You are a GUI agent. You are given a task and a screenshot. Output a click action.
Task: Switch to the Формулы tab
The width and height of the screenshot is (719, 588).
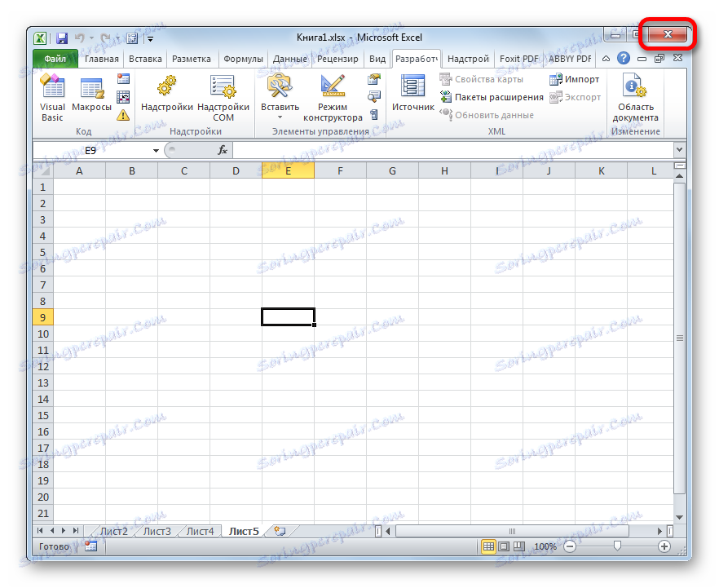pyautogui.click(x=243, y=59)
